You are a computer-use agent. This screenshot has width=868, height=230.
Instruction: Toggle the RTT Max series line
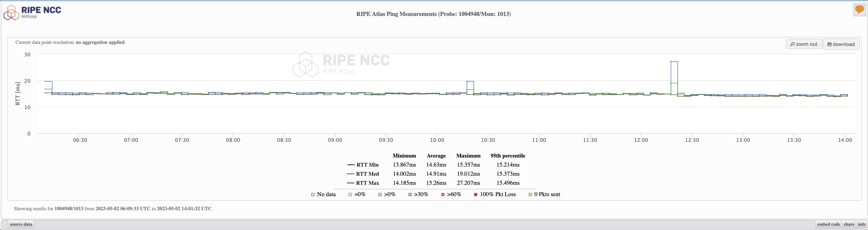click(363, 183)
